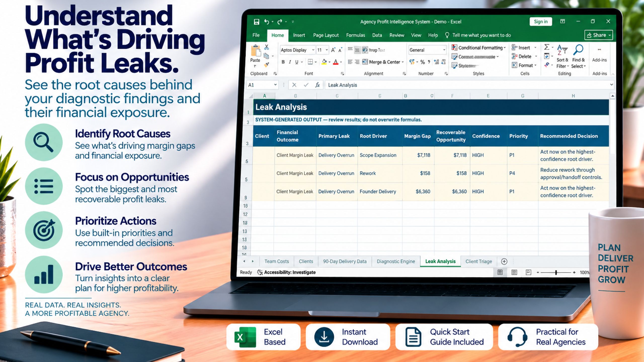Apply borders using the Borders icon

(x=310, y=62)
